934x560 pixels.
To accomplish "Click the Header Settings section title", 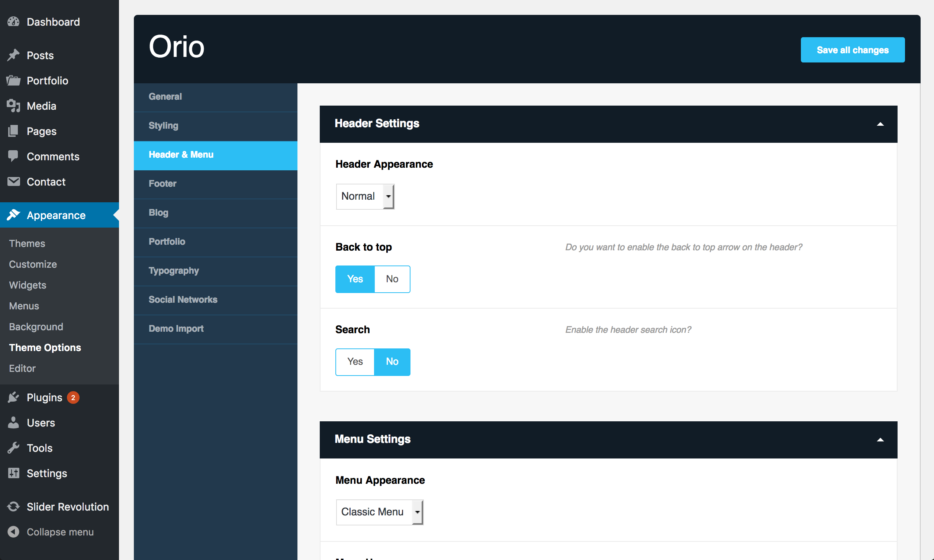I will click(377, 123).
